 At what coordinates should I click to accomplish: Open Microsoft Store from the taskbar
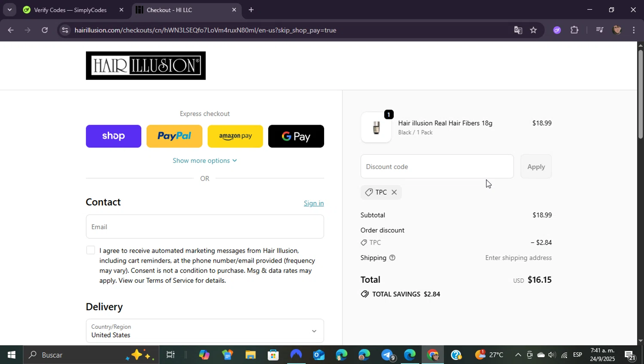click(273, 355)
